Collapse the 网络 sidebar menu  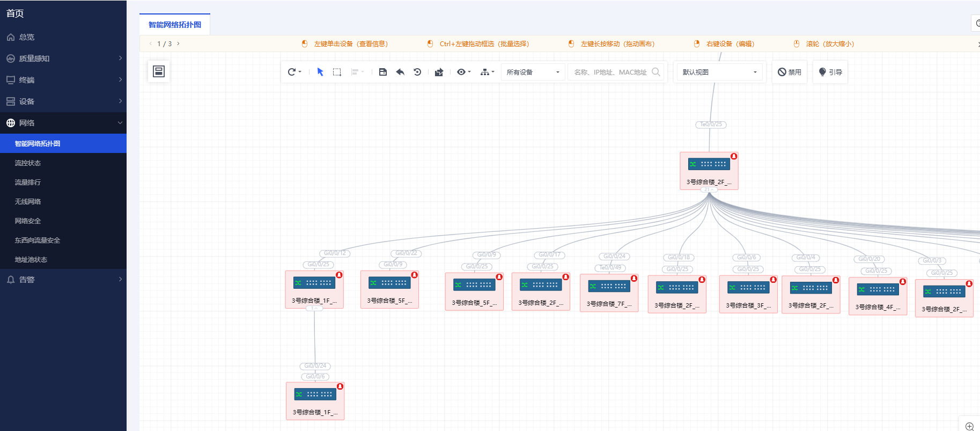63,123
